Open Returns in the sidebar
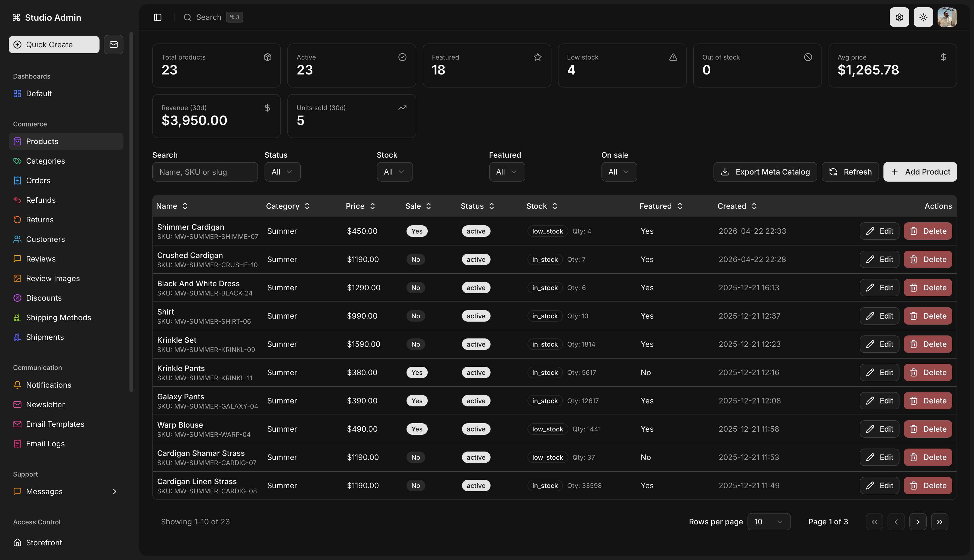 click(66, 220)
